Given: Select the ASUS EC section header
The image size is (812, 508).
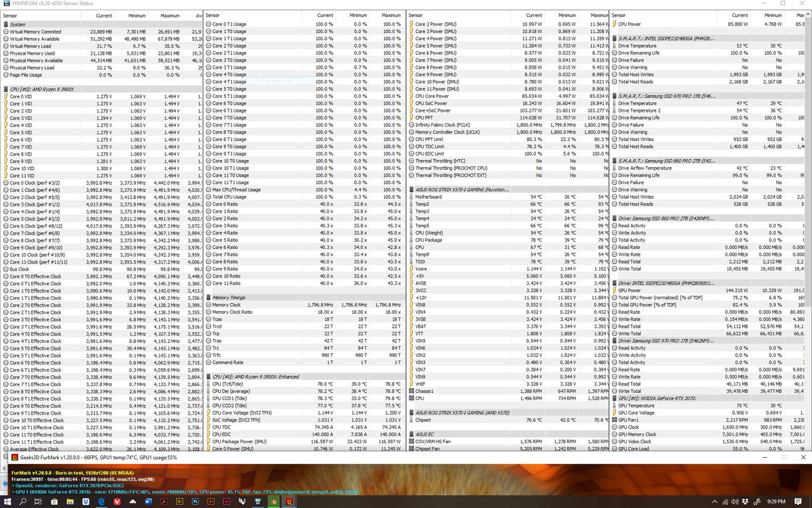Looking at the screenshot, I should click(x=507, y=434).
